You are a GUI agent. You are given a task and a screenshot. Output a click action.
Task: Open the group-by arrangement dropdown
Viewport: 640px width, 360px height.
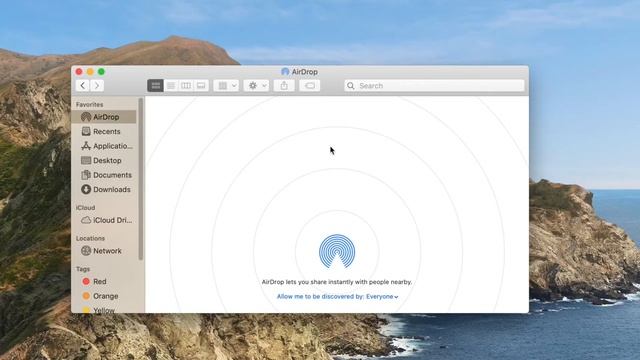pyautogui.click(x=226, y=85)
